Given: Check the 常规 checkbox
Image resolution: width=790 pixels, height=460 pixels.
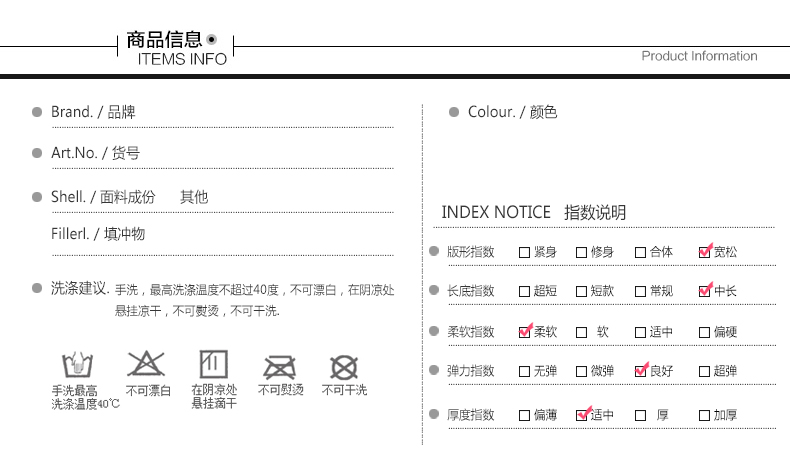Looking at the screenshot, I should pos(640,291).
